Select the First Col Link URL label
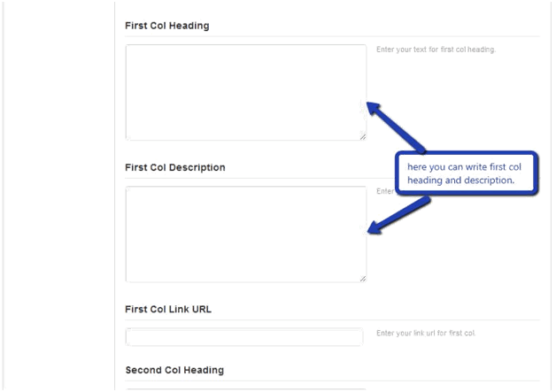 coord(168,309)
